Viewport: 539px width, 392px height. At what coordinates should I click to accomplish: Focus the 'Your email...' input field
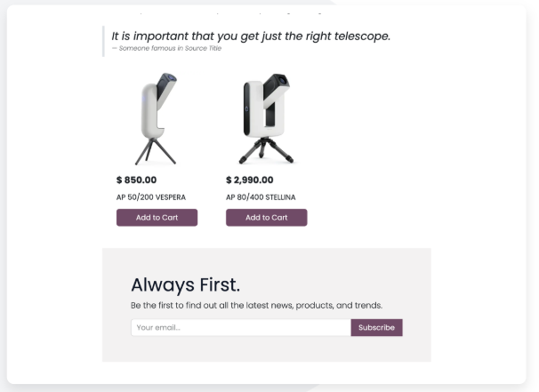pyautogui.click(x=240, y=328)
